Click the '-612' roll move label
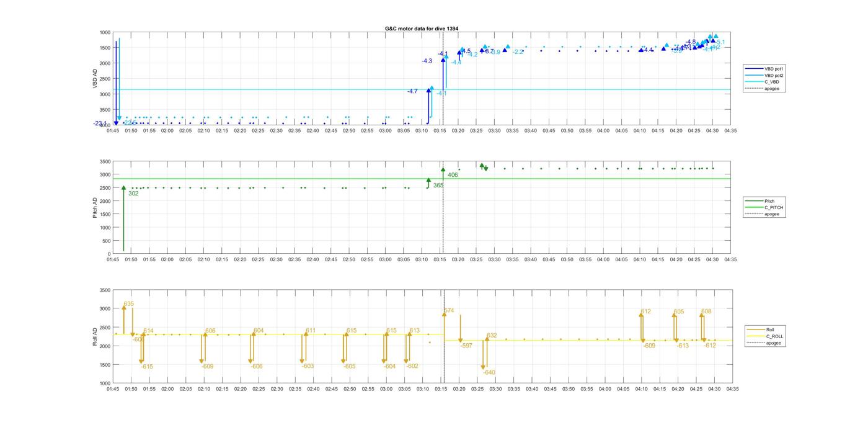This screenshot has height=430, width=868. point(710,346)
